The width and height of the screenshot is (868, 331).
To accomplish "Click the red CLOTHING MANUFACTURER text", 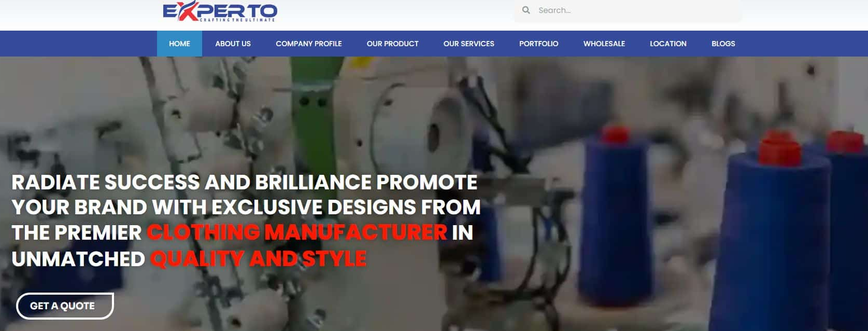I will click(x=297, y=232).
